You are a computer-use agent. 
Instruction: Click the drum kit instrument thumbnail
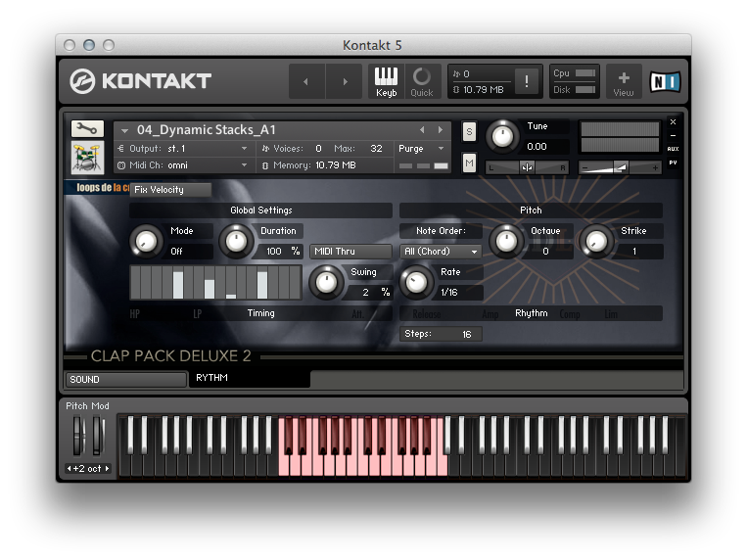click(87, 158)
